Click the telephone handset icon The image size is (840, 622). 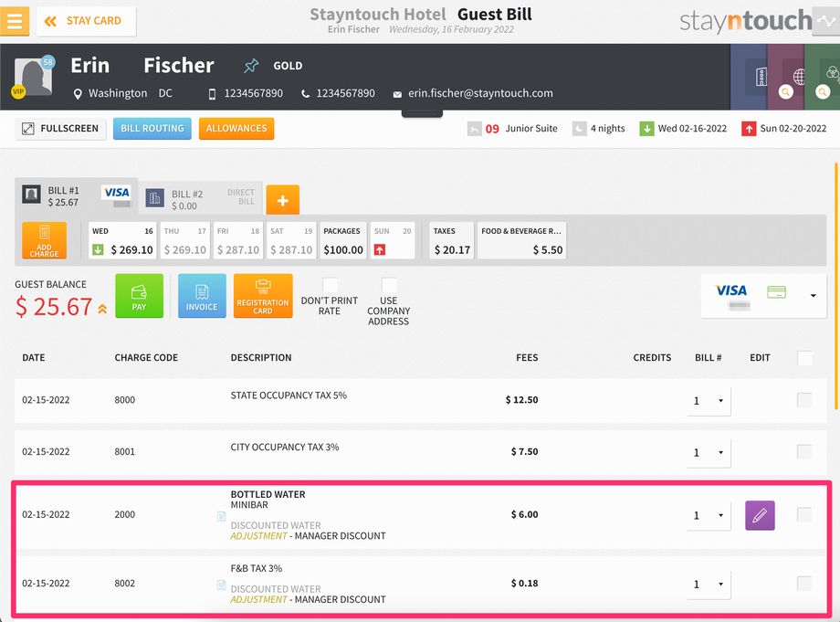(305, 94)
